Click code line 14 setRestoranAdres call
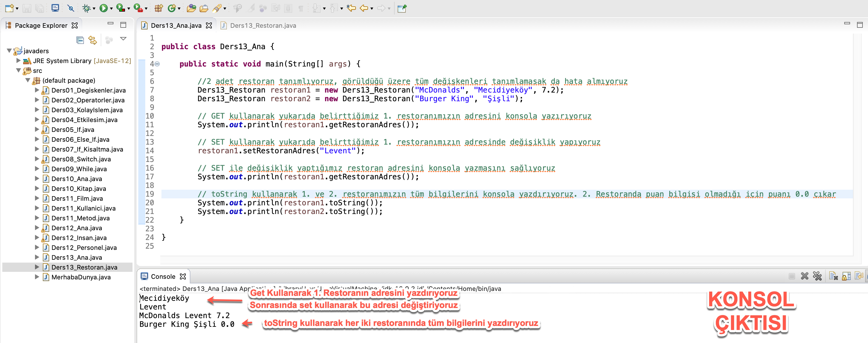The width and height of the screenshot is (868, 343). click(281, 151)
